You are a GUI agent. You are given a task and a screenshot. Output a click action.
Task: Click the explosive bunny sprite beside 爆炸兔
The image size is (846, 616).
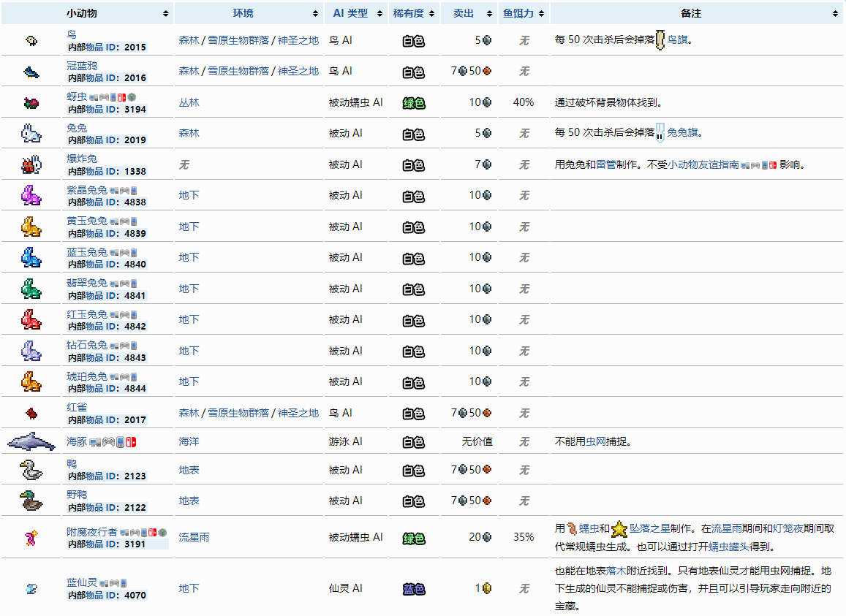coord(31,165)
